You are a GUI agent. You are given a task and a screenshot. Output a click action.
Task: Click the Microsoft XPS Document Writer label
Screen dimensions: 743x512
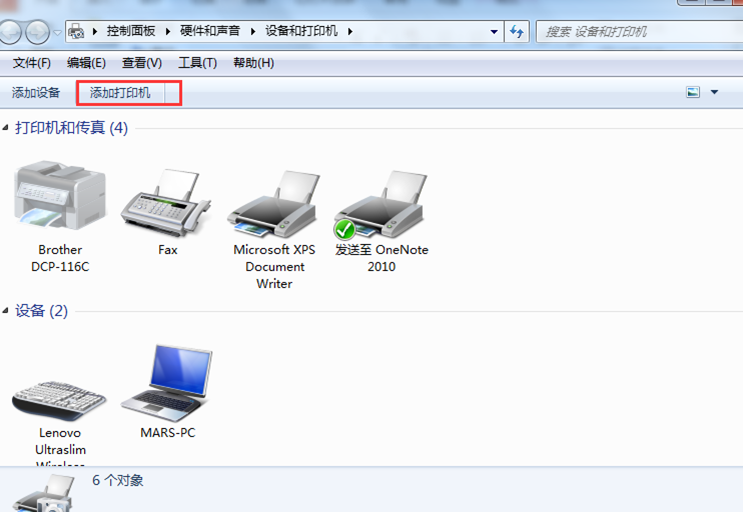point(274,267)
